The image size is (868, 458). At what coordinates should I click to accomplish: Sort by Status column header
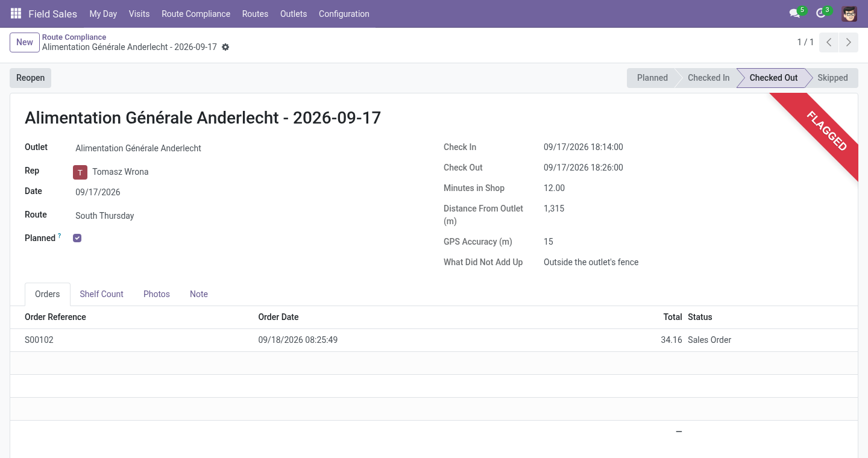[x=700, y=317]
